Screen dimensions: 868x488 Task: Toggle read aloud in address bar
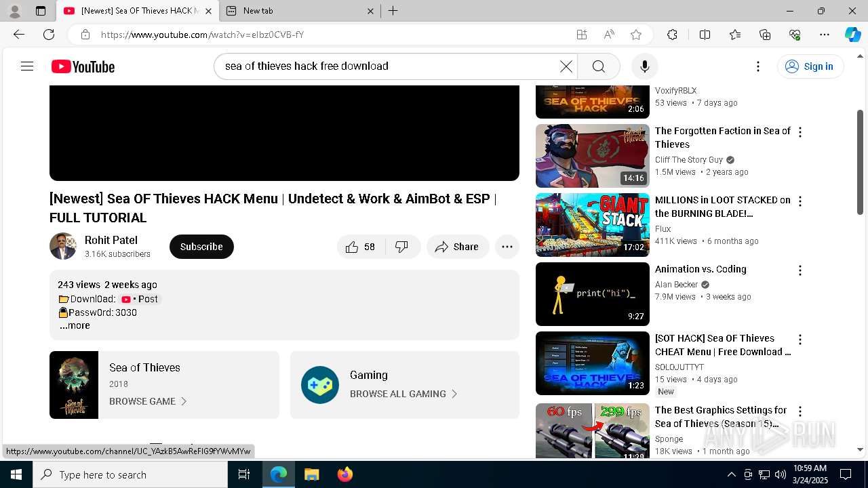(x=609, y=35)
